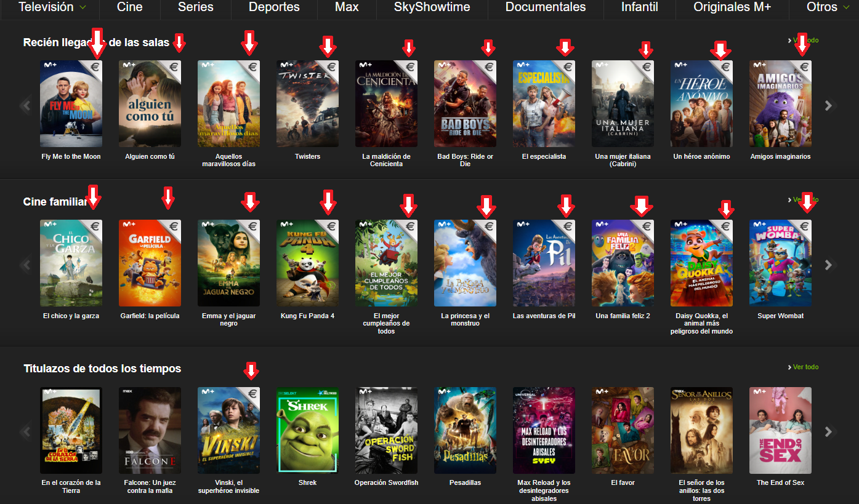Click the euro badge on Vinski poster

pos(252,394)
